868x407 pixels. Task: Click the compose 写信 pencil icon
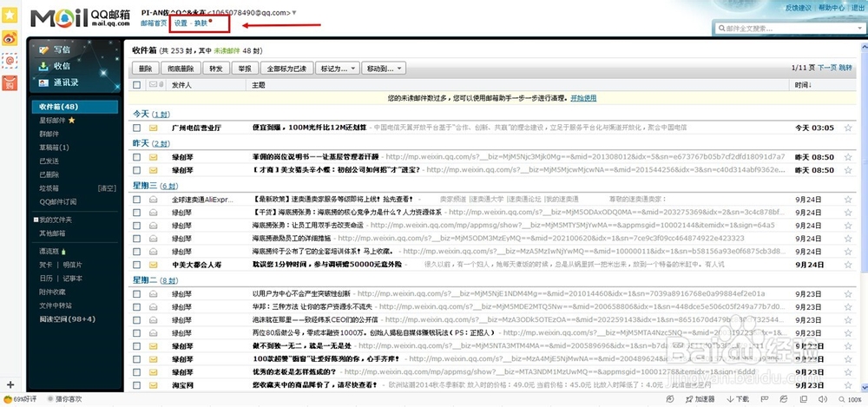pos(43,49)
